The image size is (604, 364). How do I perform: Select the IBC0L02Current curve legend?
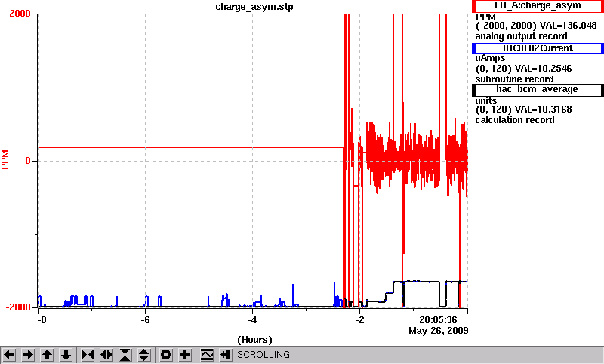click(538, 48)
